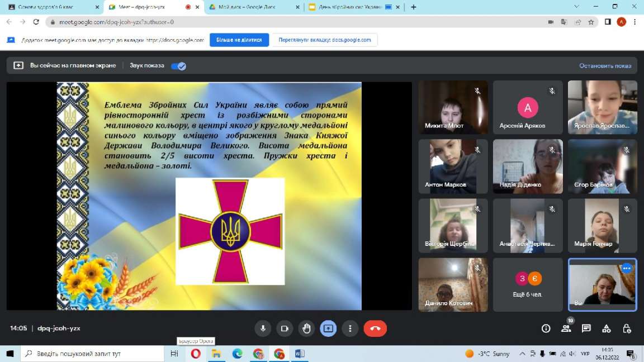Screen dimensions: 644x362
Task: Open the chat panel
Action: pos(586,328)
